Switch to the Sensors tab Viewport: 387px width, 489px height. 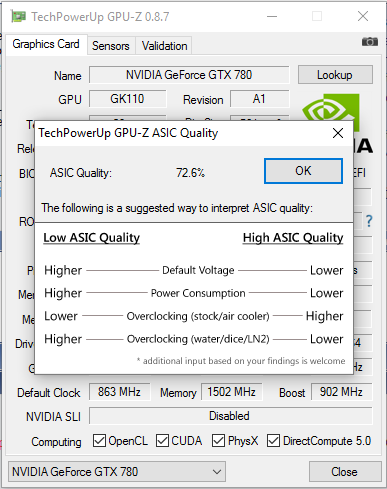(111, 46)
